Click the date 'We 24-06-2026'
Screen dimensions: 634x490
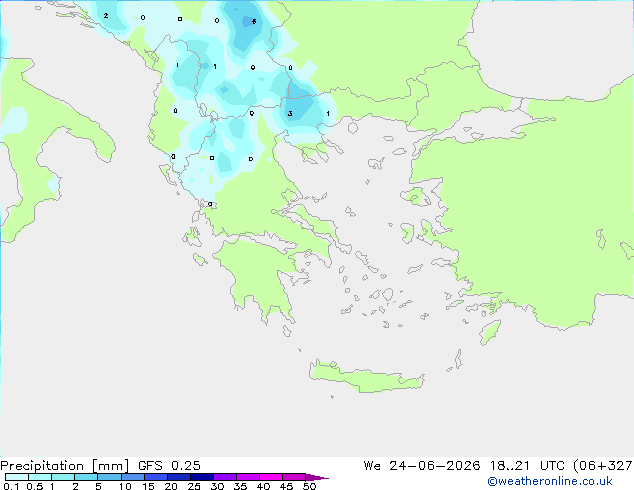point(422,466)
